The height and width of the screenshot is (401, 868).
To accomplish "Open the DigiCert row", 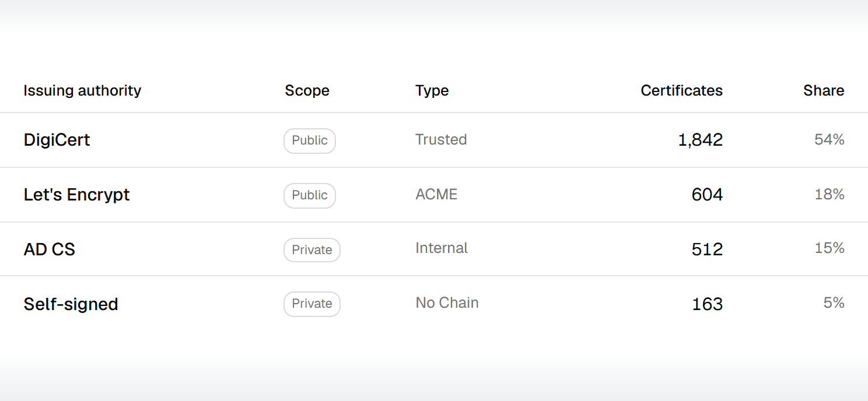I will pos(434,140).
